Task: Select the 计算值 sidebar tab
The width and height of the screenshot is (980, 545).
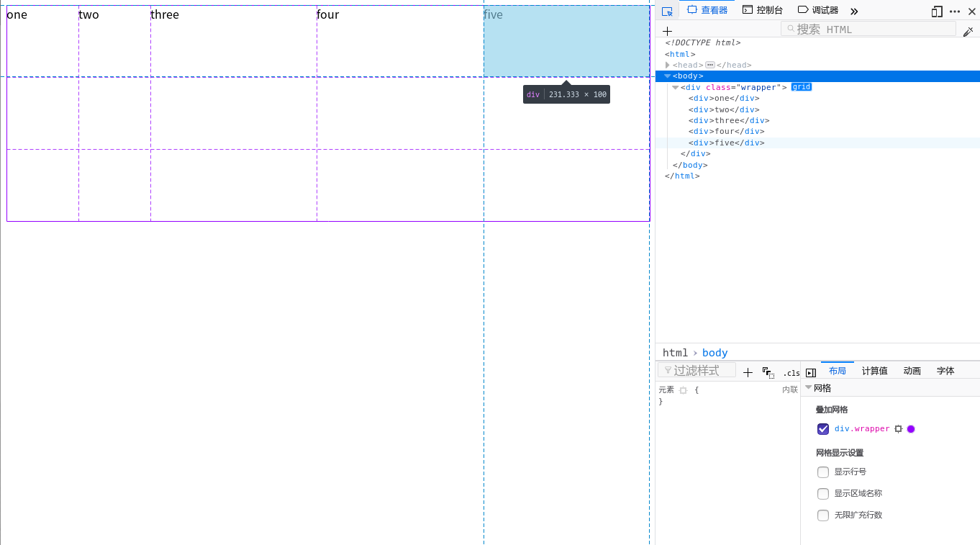Action: click(x=875, y=371)
